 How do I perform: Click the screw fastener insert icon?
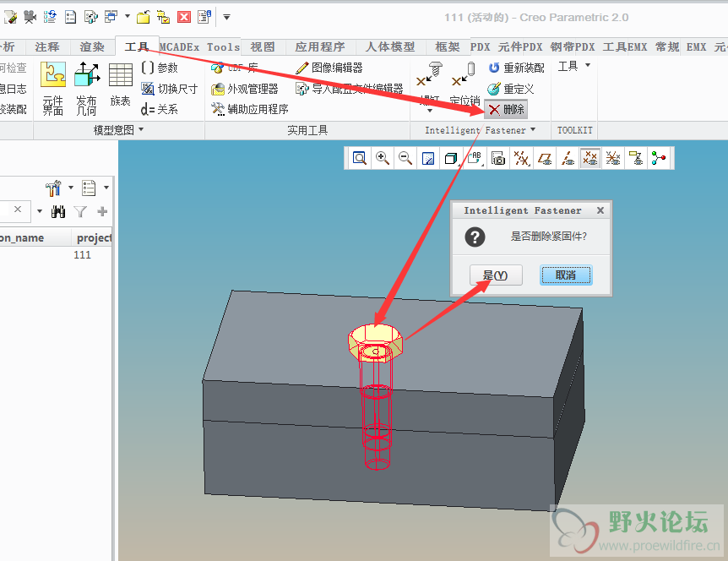(430, 74)
